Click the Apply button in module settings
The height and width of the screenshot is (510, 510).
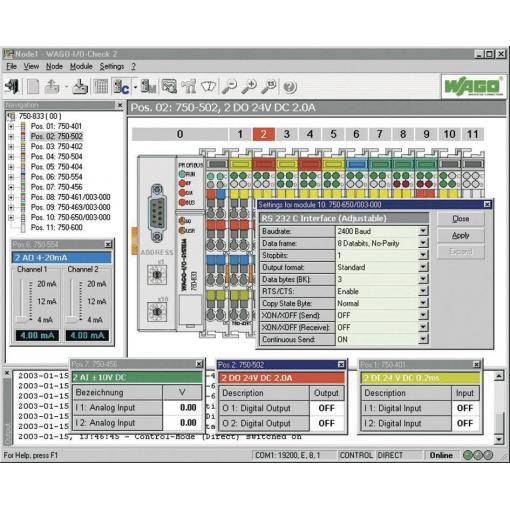pos(461,235)
